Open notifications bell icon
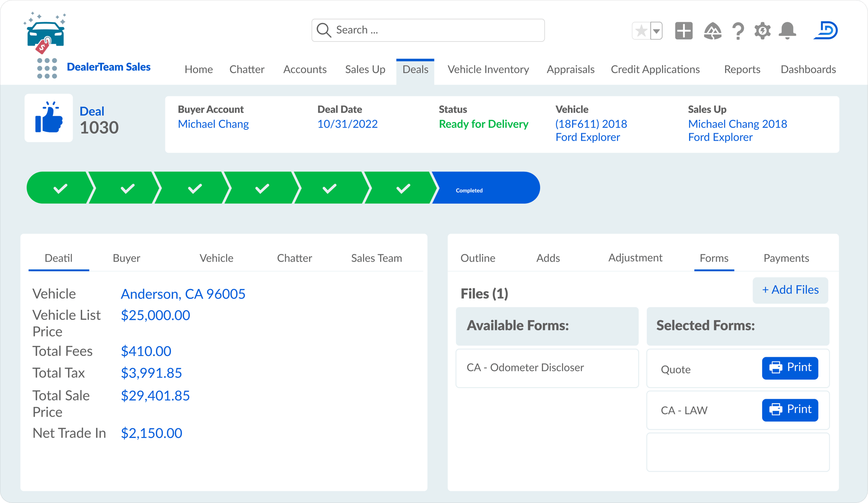This screenshot has width=868, height=503. (787, 31)
